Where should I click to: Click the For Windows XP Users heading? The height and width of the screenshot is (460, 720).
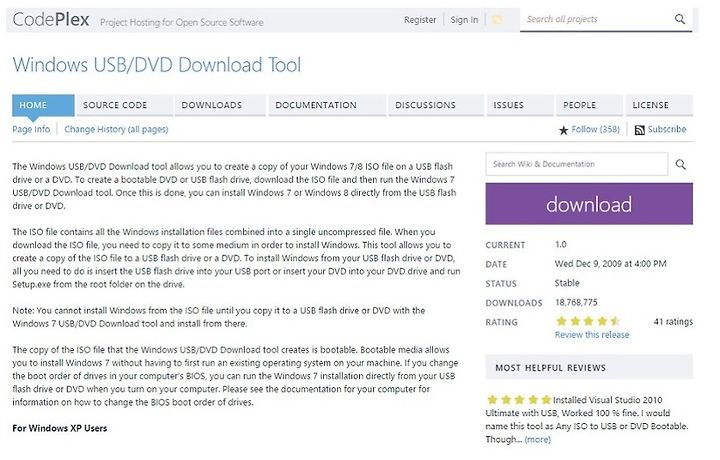tap(60, 428)
